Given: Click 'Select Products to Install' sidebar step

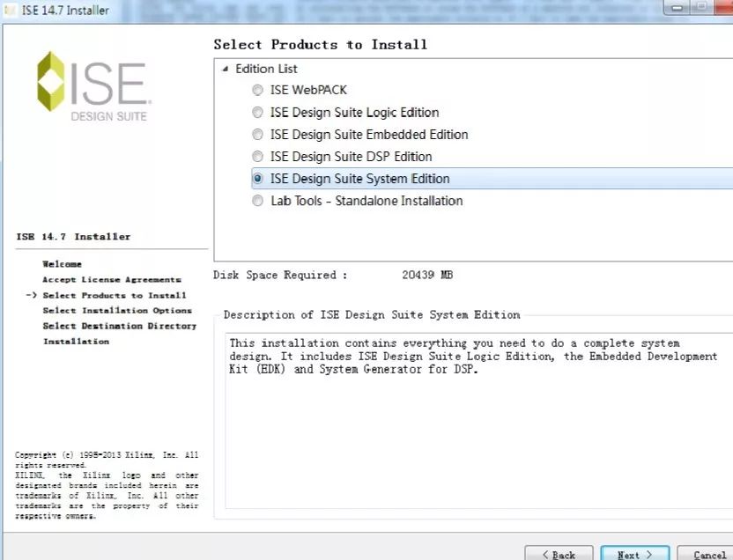Looking at the screenshot, I should 115,295.
